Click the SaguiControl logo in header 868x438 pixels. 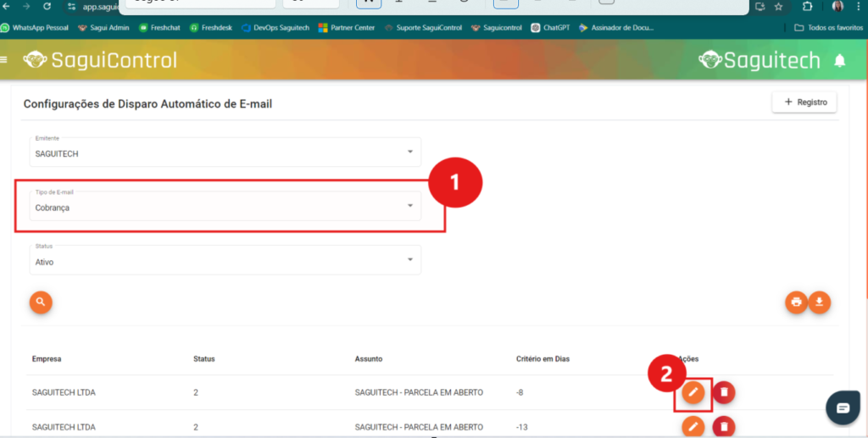[100, 60]
